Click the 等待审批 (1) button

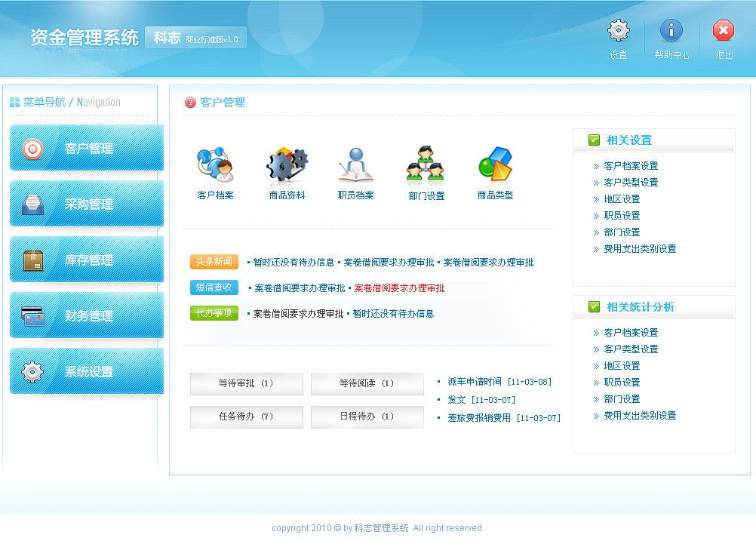(246, 383)
